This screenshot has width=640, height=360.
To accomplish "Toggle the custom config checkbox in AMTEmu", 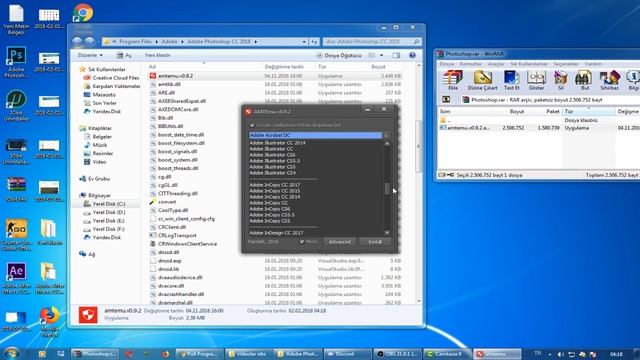I will pos(252,125).
